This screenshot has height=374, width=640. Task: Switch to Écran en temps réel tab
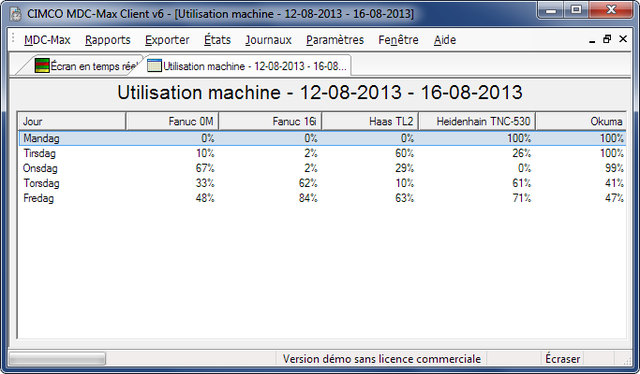86,66
